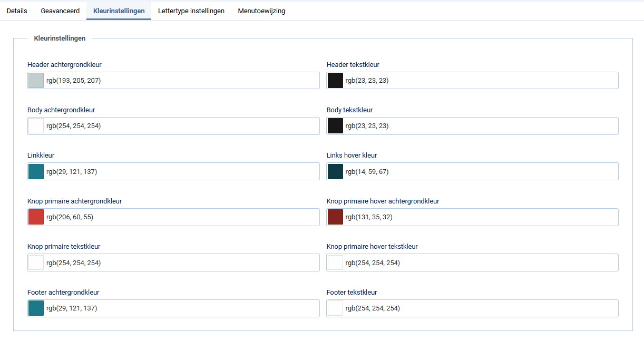Click the Knop primaire tekstkleur swatch
Screen dimensions: 644x350
pos(35,262)
